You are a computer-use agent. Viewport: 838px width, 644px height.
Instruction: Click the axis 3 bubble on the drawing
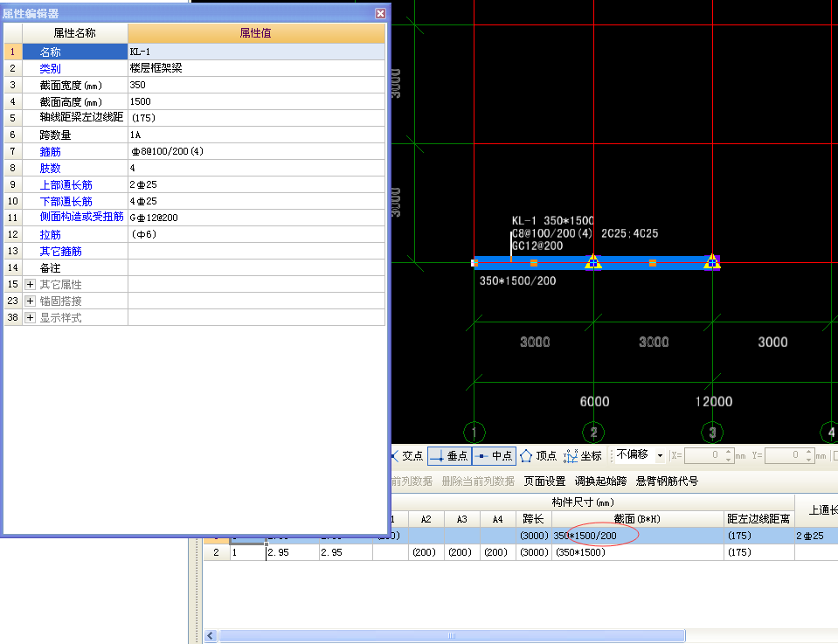[712, 432]
